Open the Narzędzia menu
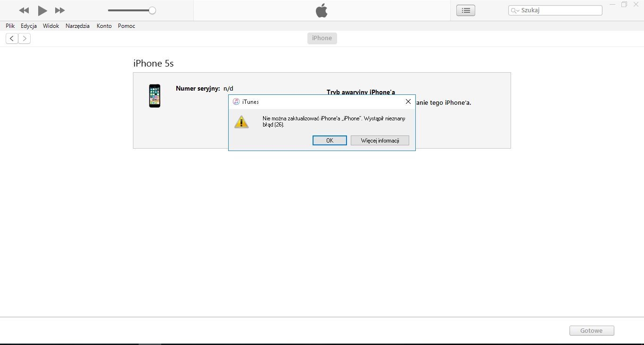 pyautogui.click(x=78, y=26)
